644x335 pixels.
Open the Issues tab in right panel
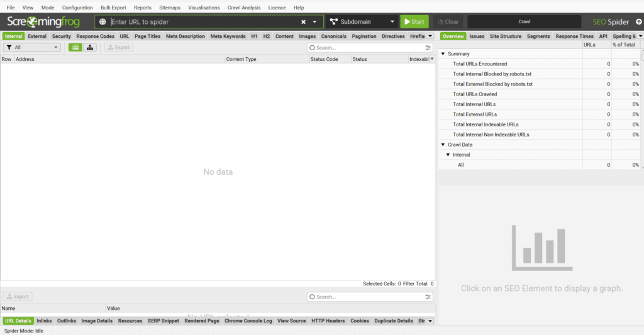[477, 36]
